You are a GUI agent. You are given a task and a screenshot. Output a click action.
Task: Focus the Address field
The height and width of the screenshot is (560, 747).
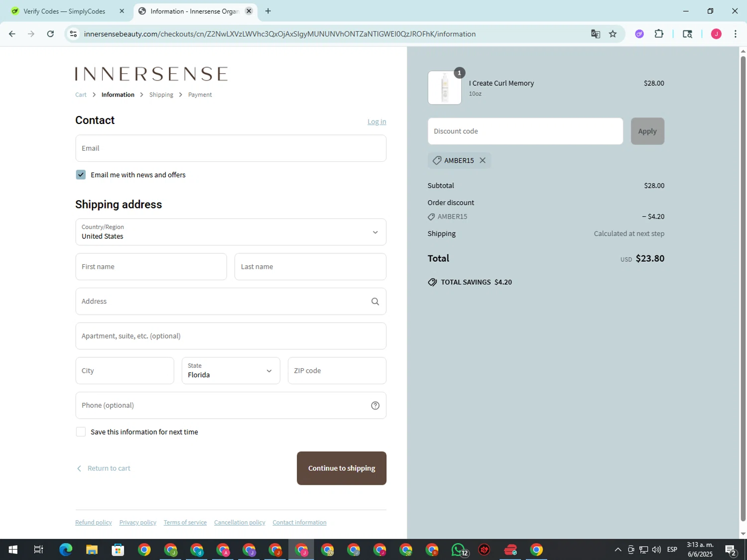click(231, 301)
